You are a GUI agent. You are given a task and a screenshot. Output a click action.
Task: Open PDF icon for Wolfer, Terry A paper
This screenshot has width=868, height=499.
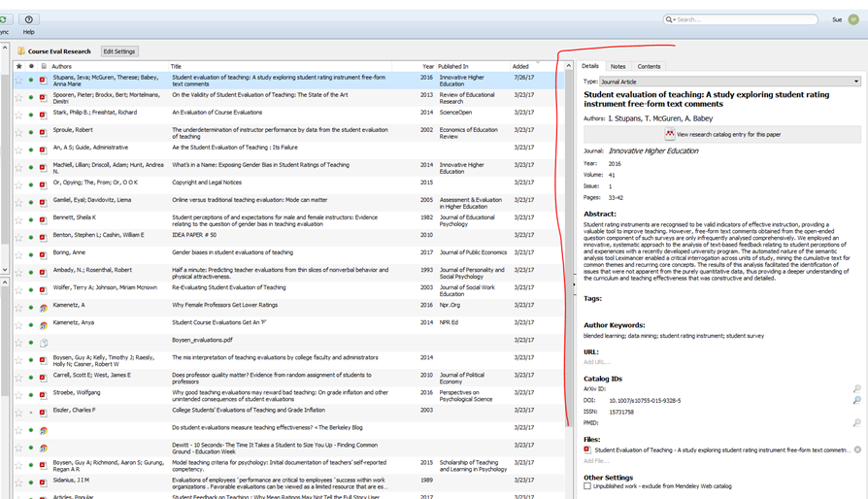pyautogui.click(x=43, y=290)
